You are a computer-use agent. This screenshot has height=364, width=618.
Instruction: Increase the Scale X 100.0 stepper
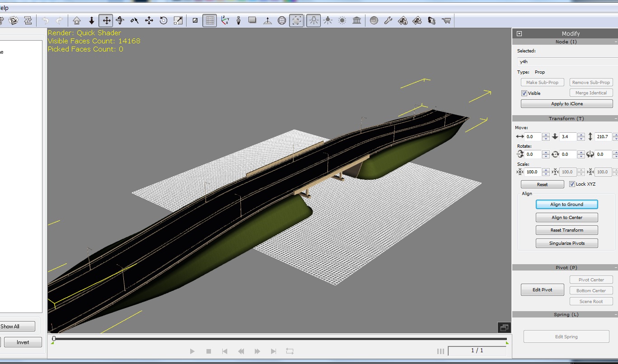point(546,170)
